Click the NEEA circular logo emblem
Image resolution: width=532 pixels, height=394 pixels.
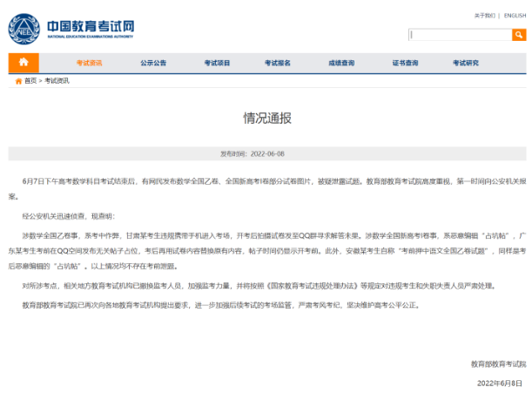pos(24,29)
